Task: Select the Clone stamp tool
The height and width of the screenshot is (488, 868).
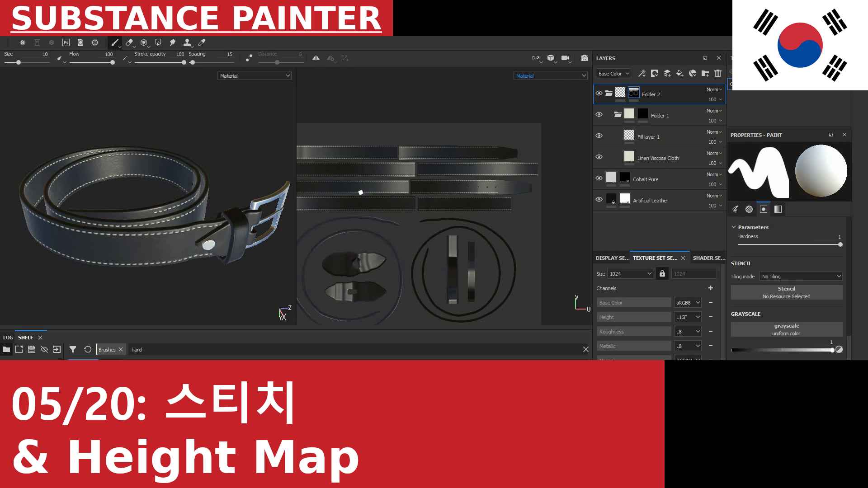Action: (x=187, y=42)
